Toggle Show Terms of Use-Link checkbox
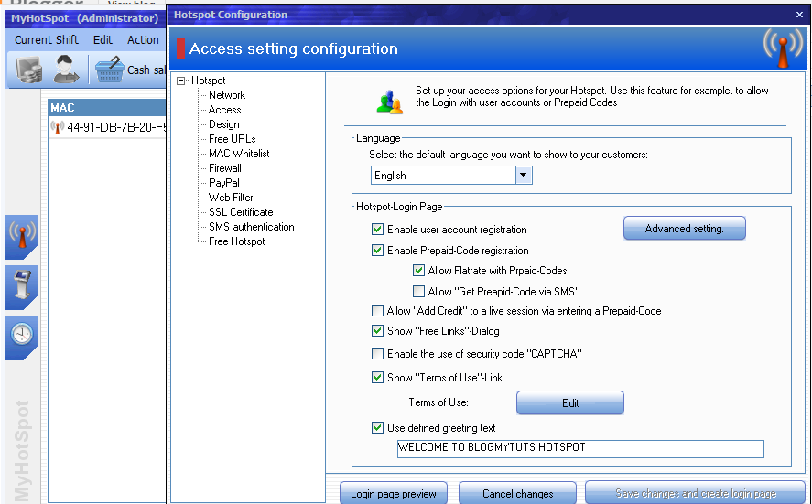 tap(377, 377)
